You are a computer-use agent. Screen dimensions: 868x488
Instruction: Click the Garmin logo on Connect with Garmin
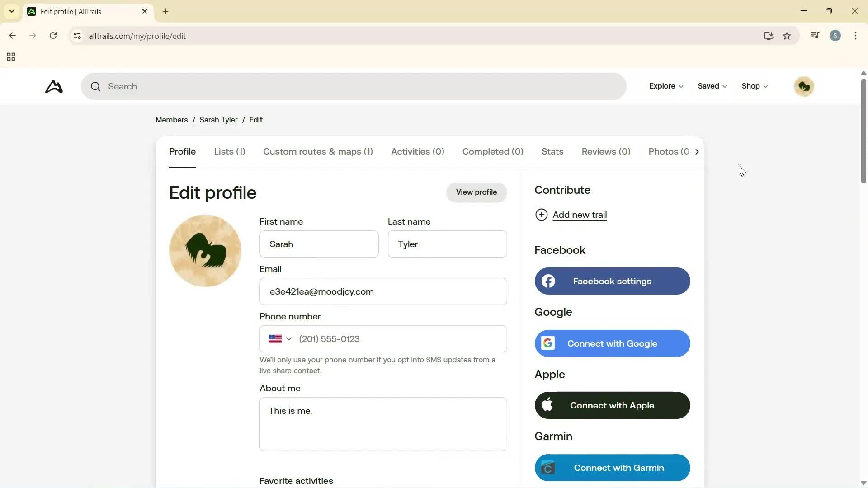pos(548,468)
